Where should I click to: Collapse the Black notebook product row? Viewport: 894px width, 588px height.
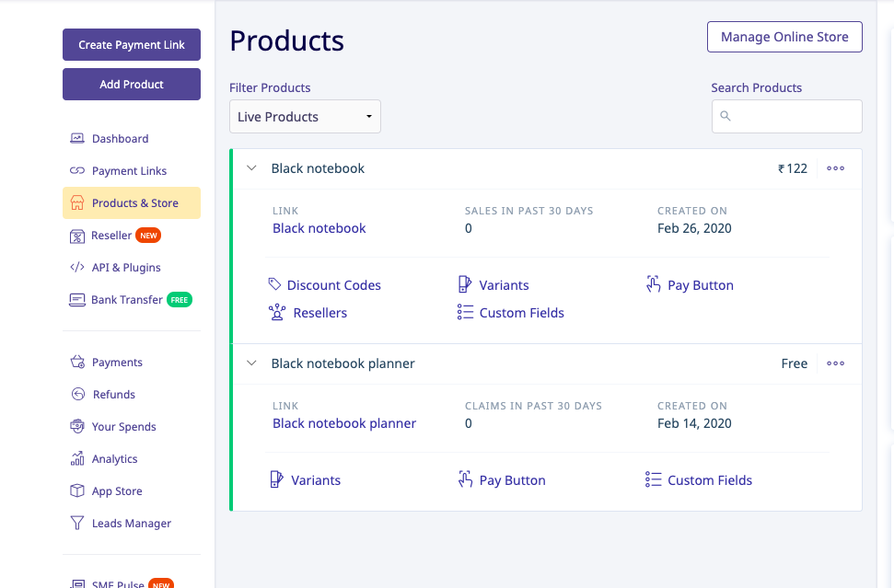251,168
